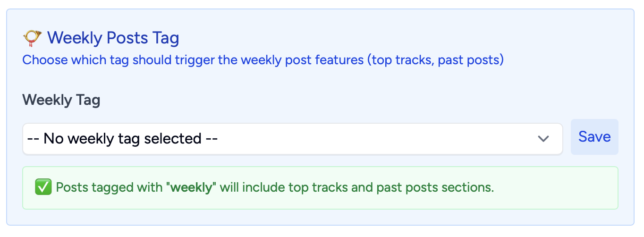Click the green checkmark icon in the notice
The height and width of the screenshot is (237, 644).
[43, 187]
